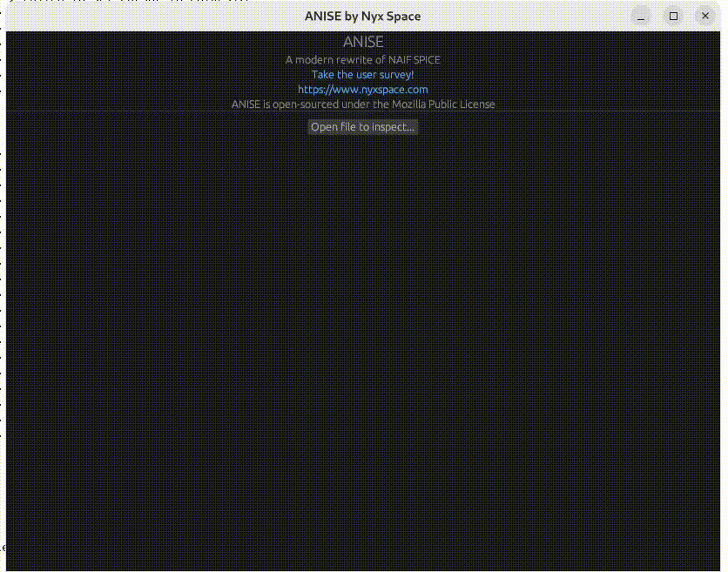The height and width of the screenshot is (572, 728).
Task: Visit the https://www.nyxspace.com link
Action: (x=362, y=90)
